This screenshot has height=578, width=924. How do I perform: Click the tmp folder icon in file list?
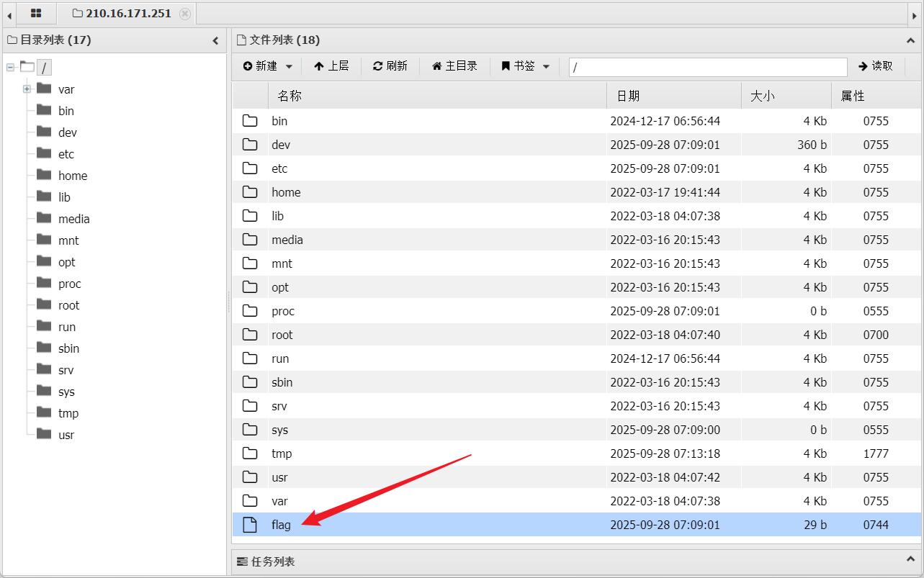point(250,453)
